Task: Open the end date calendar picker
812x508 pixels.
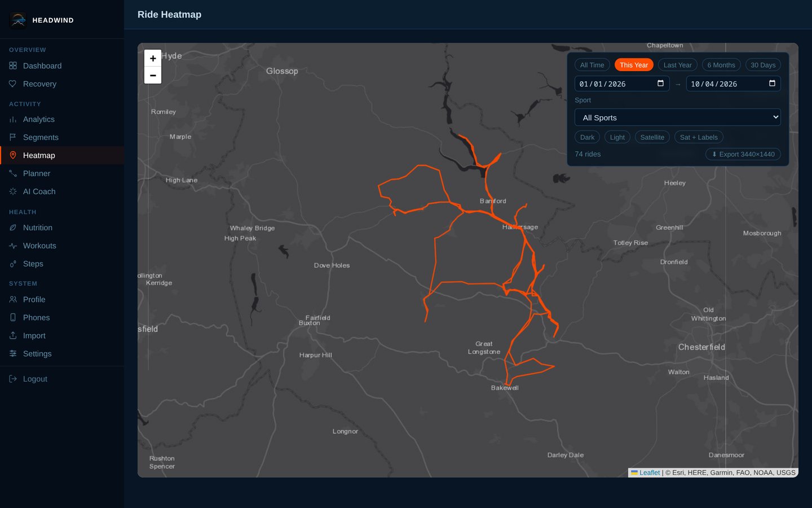Action: pyautogui.click(x=772, y=84)
